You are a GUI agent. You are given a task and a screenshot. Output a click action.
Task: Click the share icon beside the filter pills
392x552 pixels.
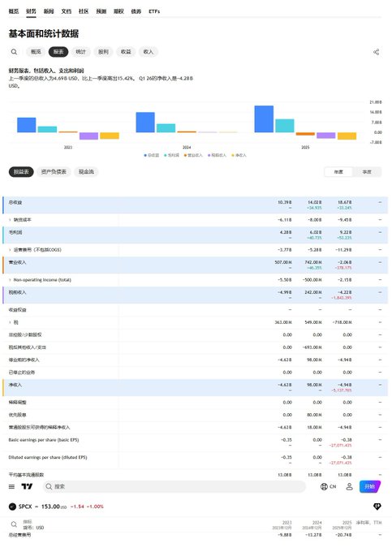(x=376, y=52)
